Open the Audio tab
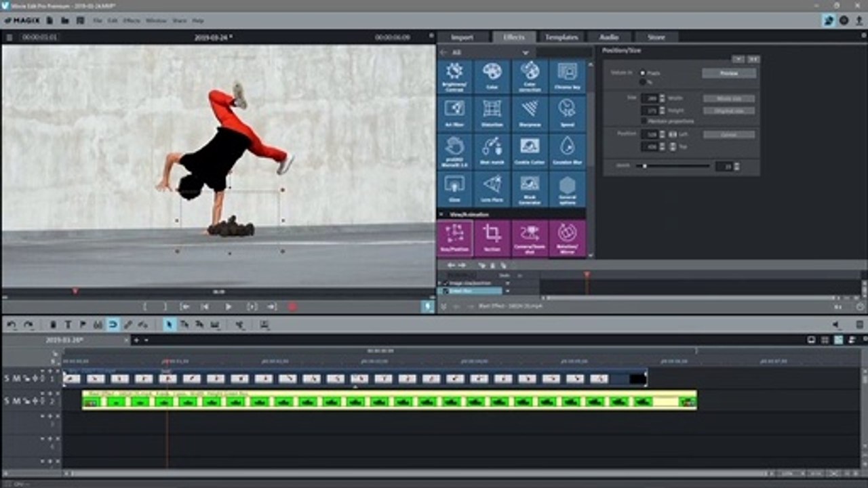This screenshot has height=488, width=868. coord(608,37)
